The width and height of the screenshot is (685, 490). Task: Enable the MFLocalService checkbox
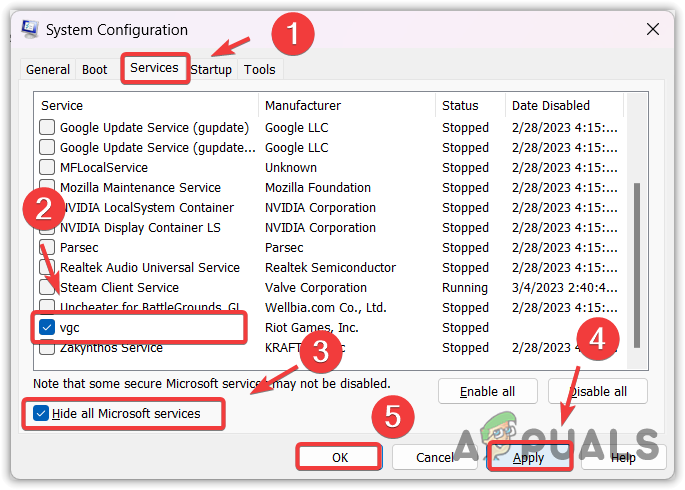click(x=47, y=167)
